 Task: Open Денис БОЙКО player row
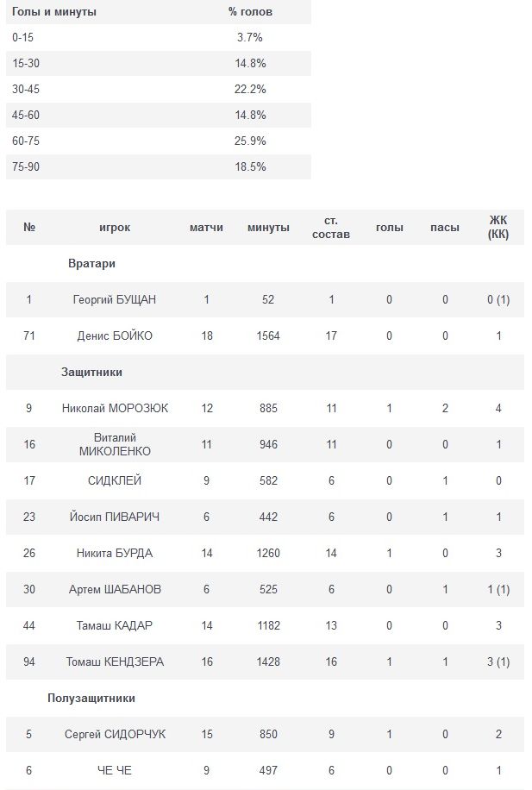coord(115,336)
